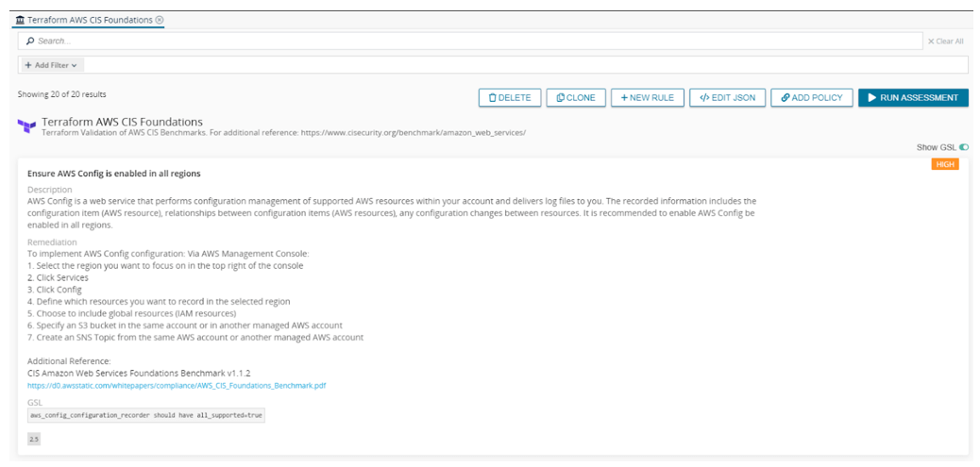Click '6. Specify an S3 bucket' step text
The height and width of the screenshot is (467, 980).
tap(185, 325)
